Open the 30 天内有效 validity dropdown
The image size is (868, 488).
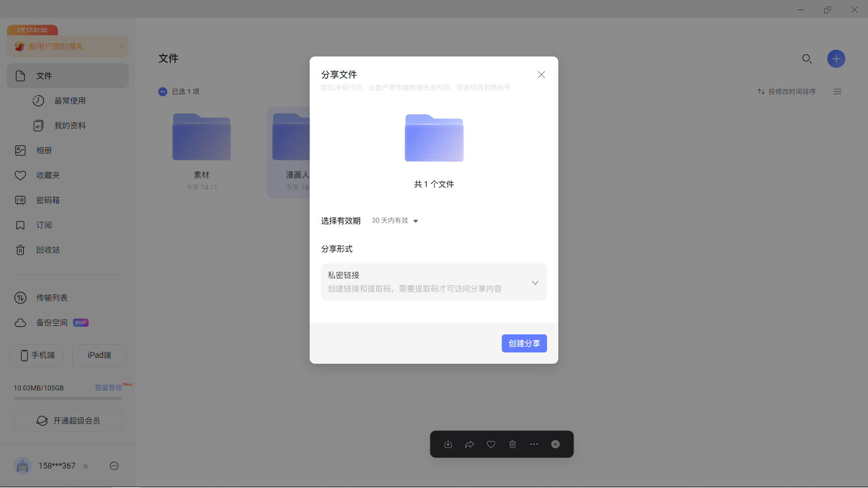click(395, 221)
